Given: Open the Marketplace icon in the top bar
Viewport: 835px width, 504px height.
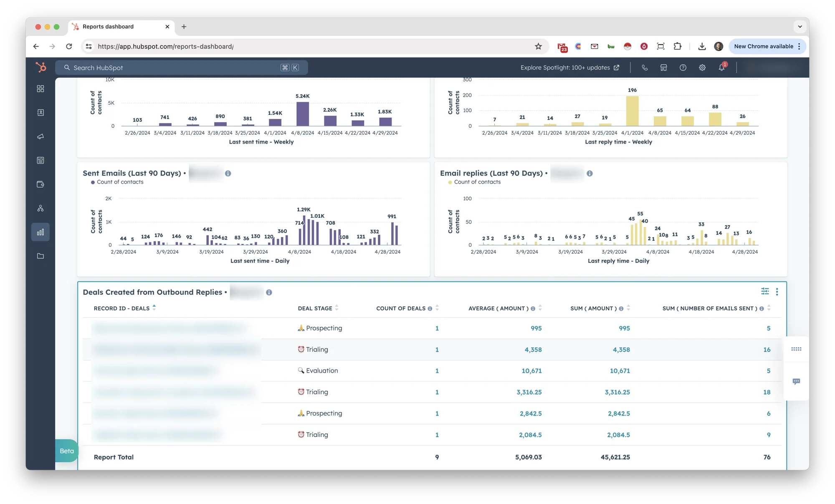Looking at the screenshot, I should (x=663, y=67).
